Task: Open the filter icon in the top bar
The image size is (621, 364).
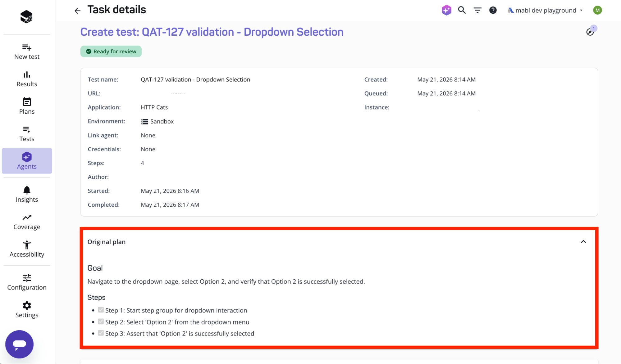Action: 477,10
